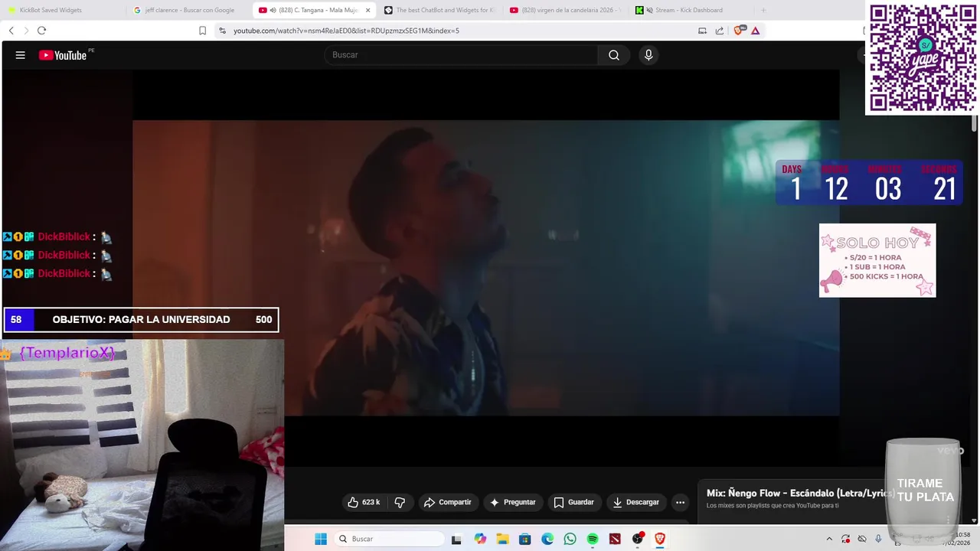Click the YouTube Buscar search field
The image size is (980, 551).
[x=461, y=55]
